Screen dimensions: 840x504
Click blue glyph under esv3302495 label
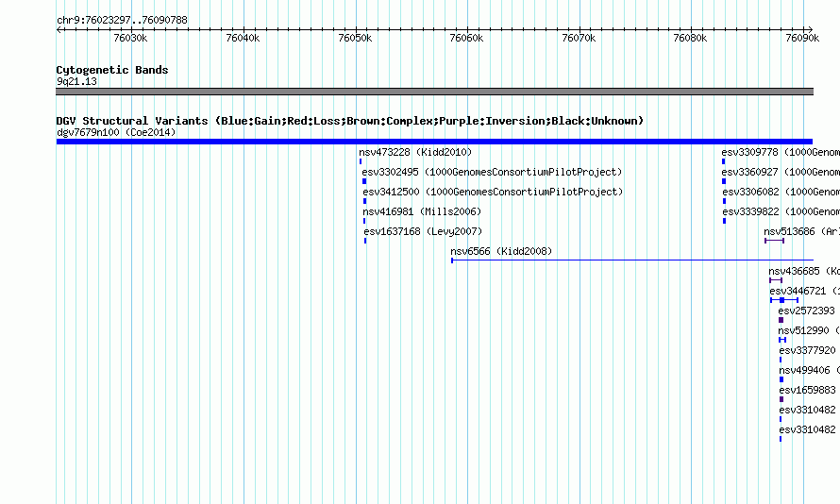(x=364, y=181)
